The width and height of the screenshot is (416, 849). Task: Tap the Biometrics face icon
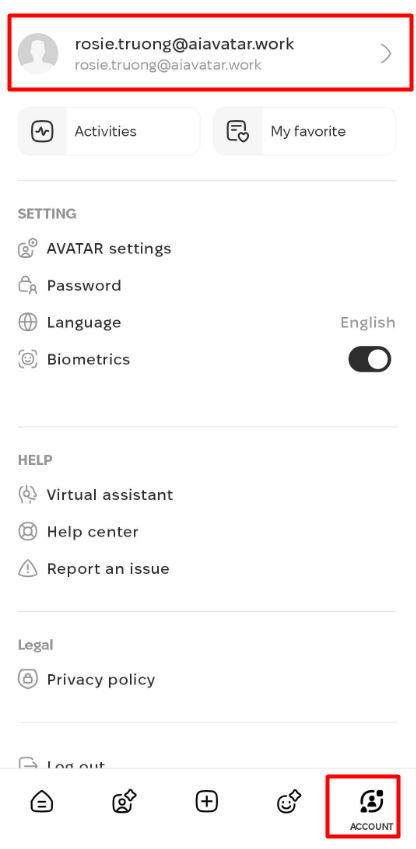click(28, 359)
